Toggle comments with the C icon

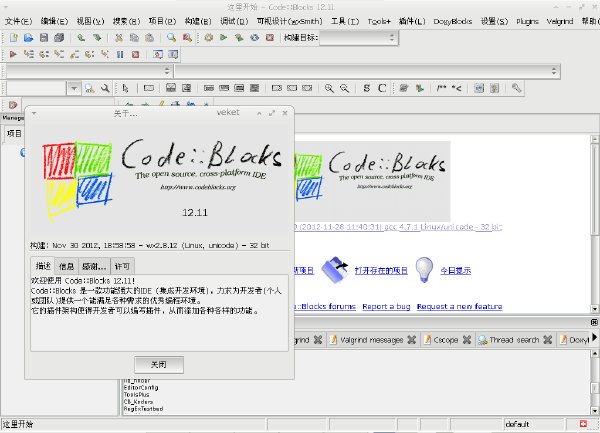[x=382, y=88]
